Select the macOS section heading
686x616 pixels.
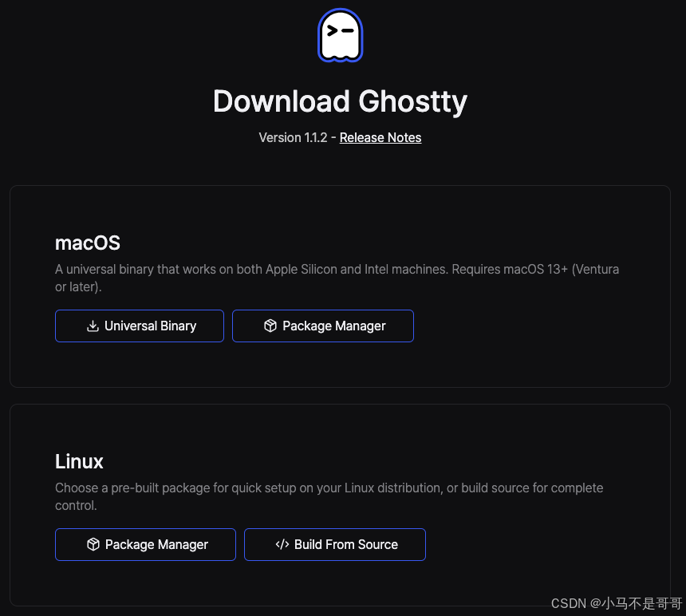click(x=88, y=243)
